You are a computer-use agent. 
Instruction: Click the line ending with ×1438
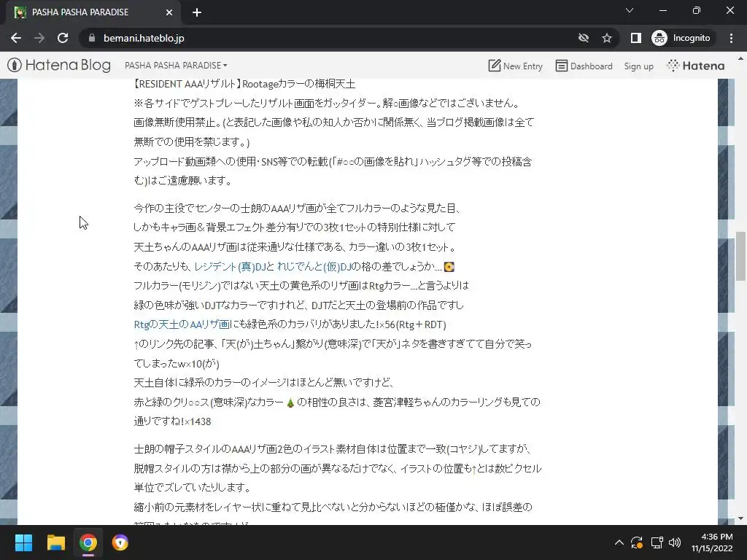(x=172, y=421)
